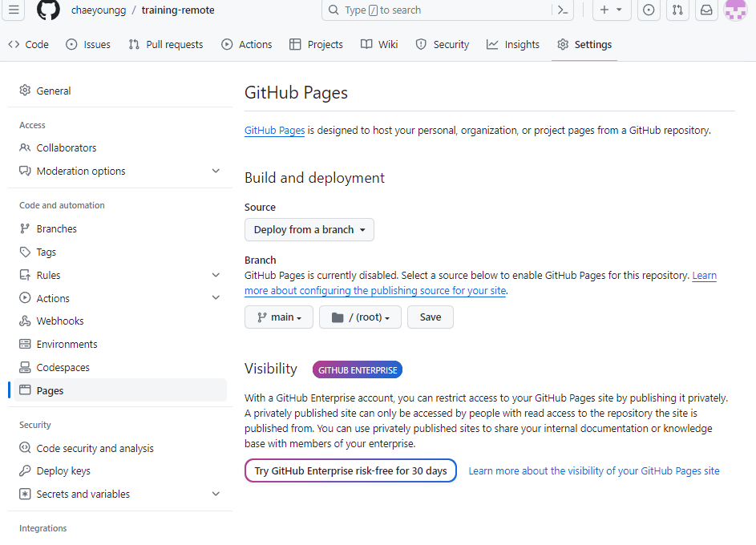This screenshot has height=545, width=756.
Task: Open Webhooks settings text
Action: tap(60, 321)
